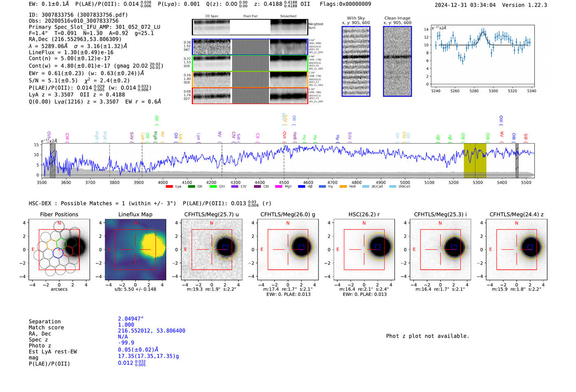Click the dashed vertical line at 4500Å
The height and width of the screenshot is (392, 576).
click(x=284, y=160)
